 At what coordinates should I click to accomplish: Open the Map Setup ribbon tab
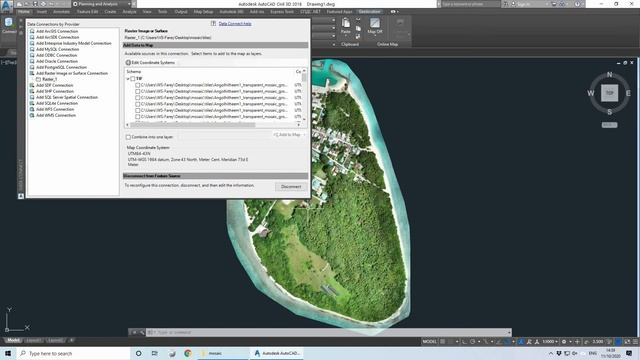(x=203, y=12)
